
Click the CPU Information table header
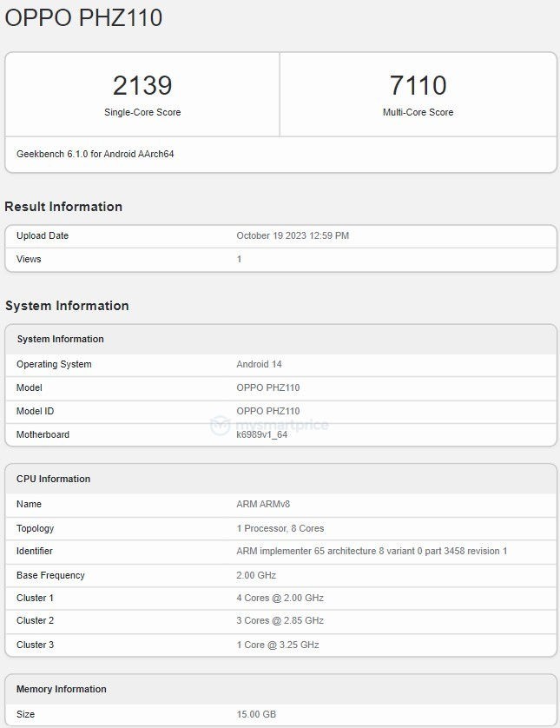[53, 479]
